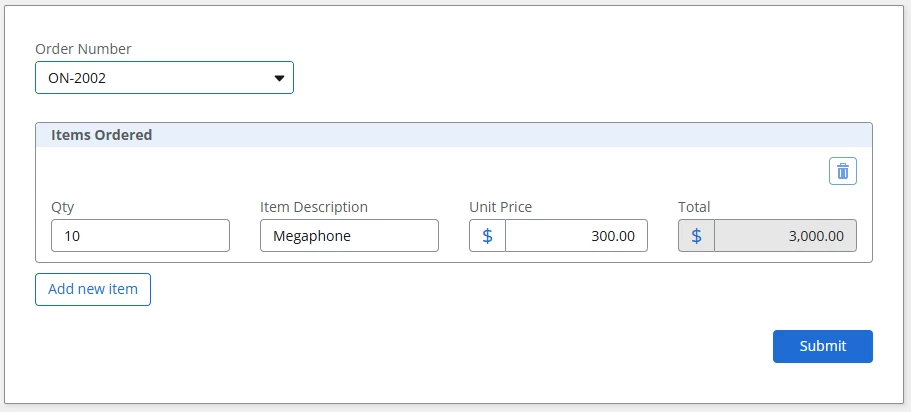Click the dollar icon beside Unit Price

(x=488, y=236)
